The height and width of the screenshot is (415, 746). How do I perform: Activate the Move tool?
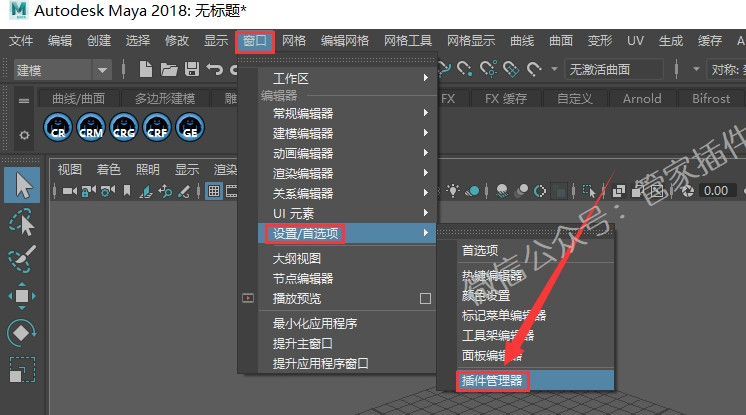pos(22,296)
